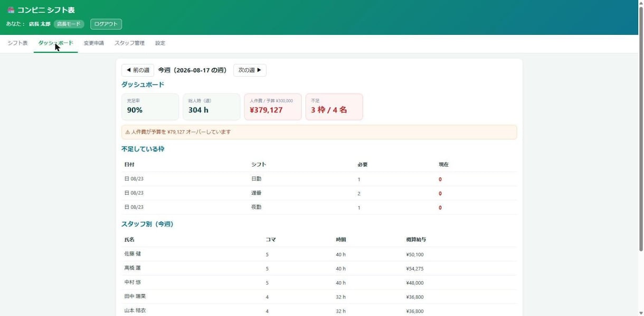The width and height of the screenshot is (644, 316).
Task: Click the 現在 column header
Action: pos(443,165)
